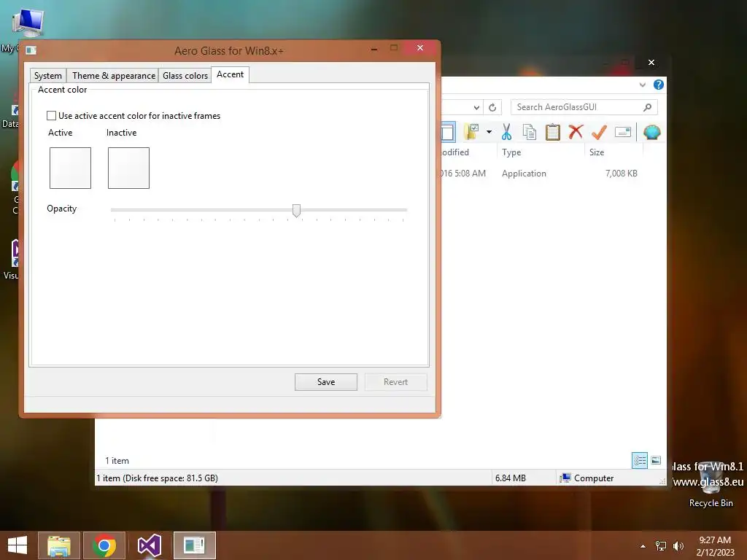Open File Explorer from the taskbar
This screenshot has height=560, width=747.
(58, 545)
